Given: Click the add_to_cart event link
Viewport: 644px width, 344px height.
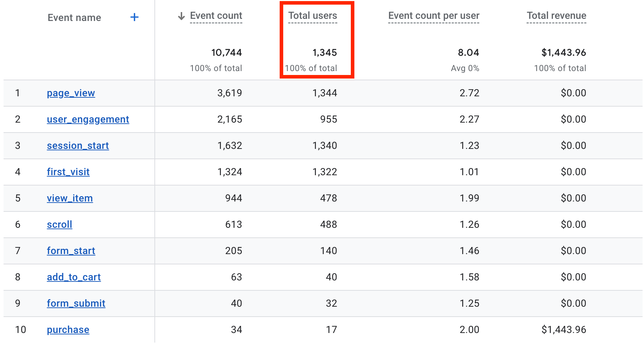Looking at the screenshot, I should 74,277.
